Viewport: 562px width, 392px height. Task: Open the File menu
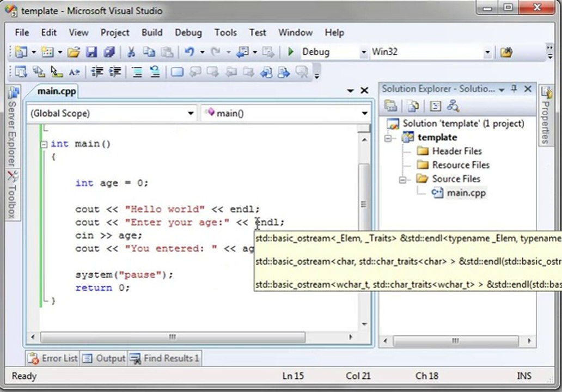pyautogui.click(x=22, y=33)
